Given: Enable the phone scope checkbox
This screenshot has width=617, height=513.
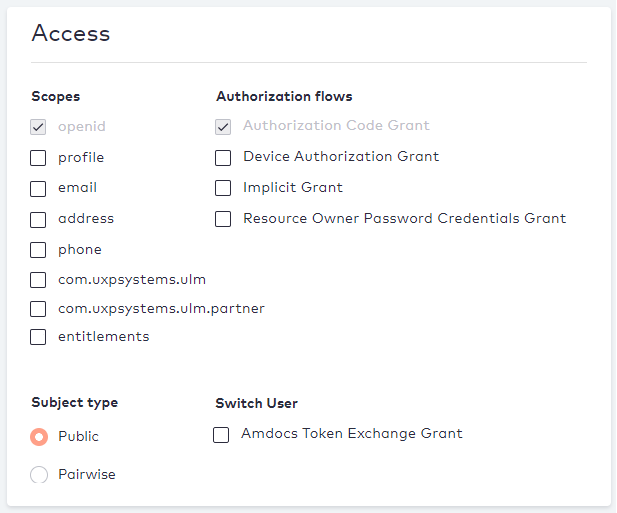Looking at the screenshot, I should point(38,250).
